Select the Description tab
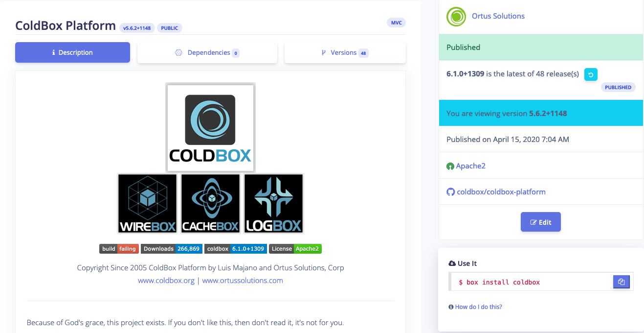The height and width of the screenshot is (333, 644). (72, 53)
